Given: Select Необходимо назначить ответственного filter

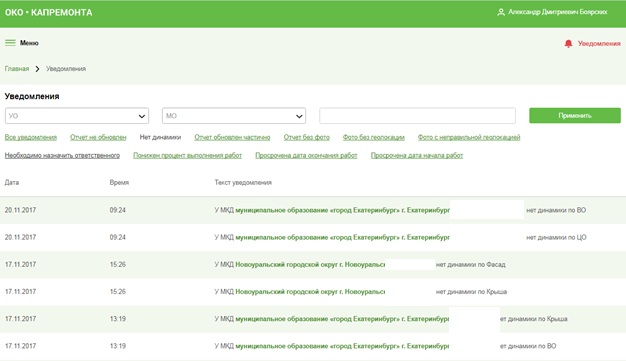Looking at the screenshot, I should click(x=62, y=155).
